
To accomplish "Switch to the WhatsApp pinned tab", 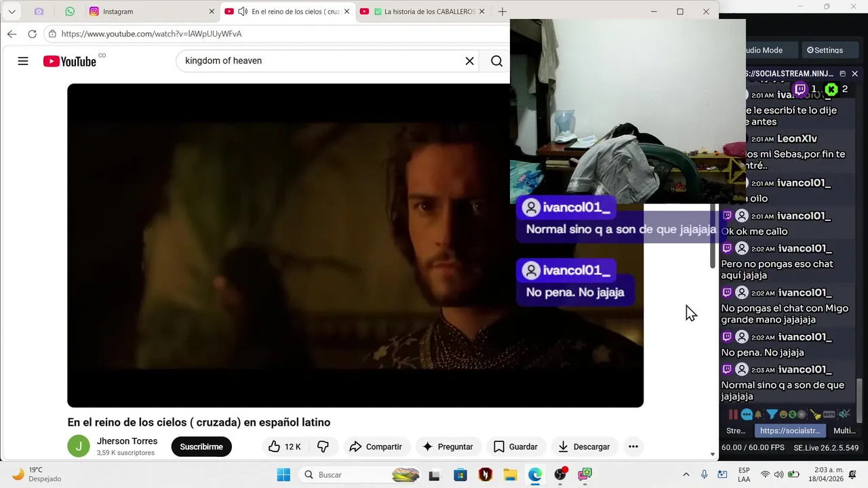I will pyautogui.click(x=70, y=12).
